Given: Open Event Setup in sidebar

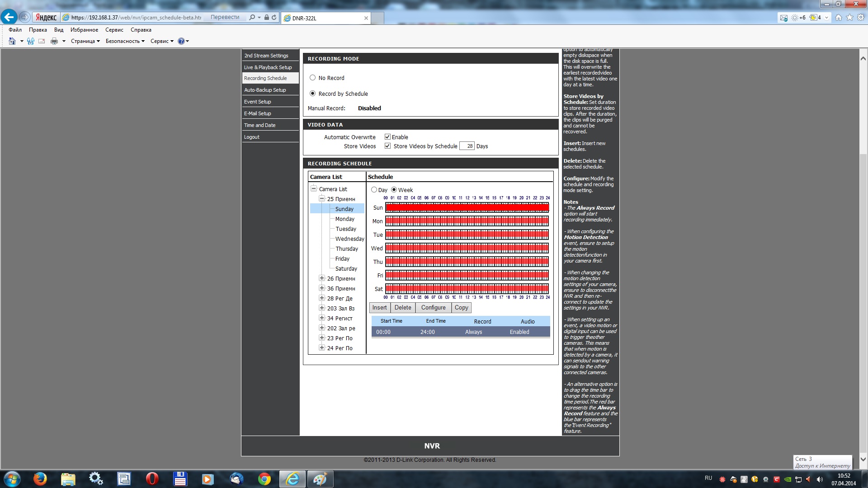Looking at the screenshot, I should [258, 102].
